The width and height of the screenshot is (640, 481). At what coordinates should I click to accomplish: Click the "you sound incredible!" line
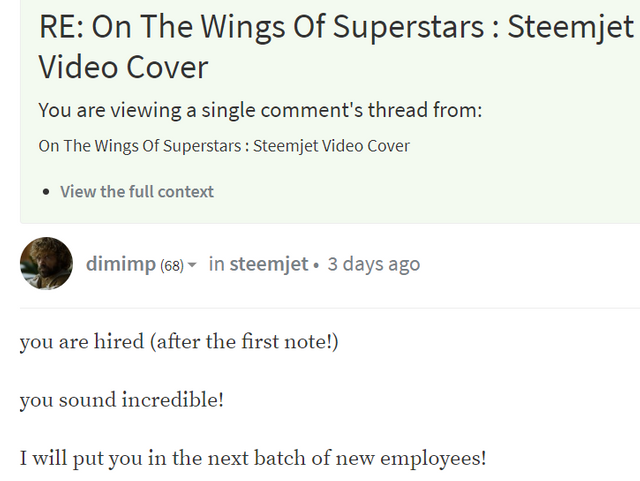tap(122, 401)
